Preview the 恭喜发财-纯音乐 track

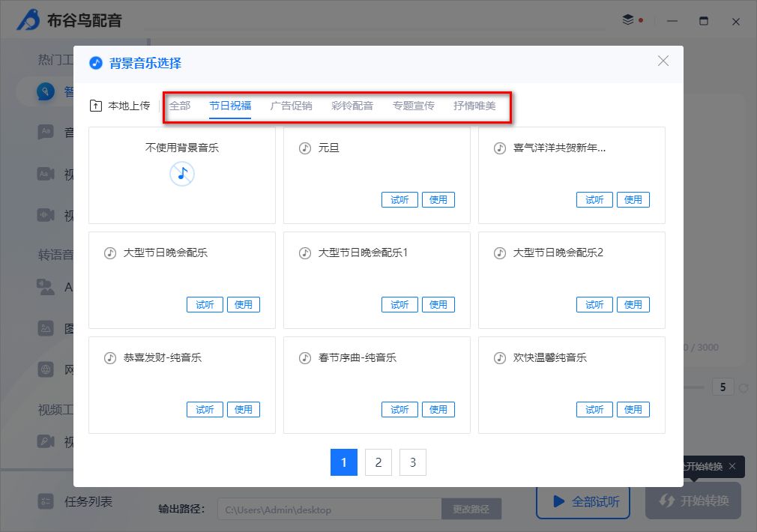205,409
